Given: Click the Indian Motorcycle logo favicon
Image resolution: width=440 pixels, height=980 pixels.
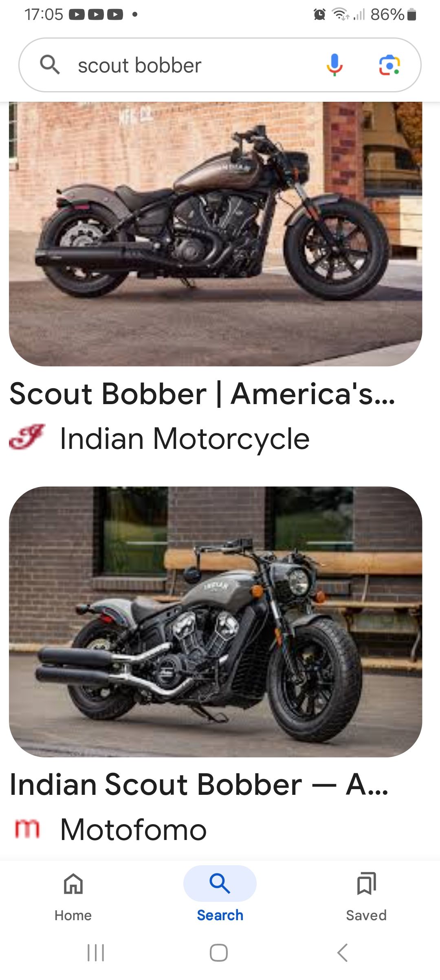Looking at the screenshot, I should [27, 437].
